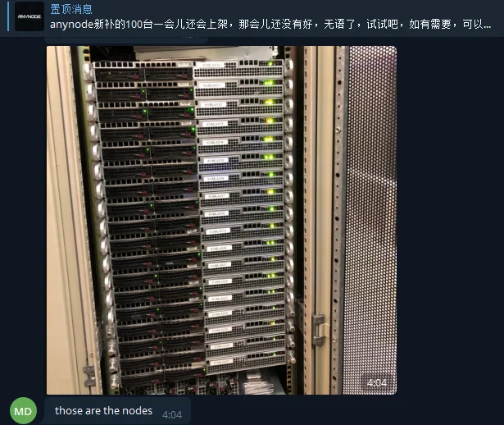Click 'anynode' at start of pinned text

[x=71, y=25]
